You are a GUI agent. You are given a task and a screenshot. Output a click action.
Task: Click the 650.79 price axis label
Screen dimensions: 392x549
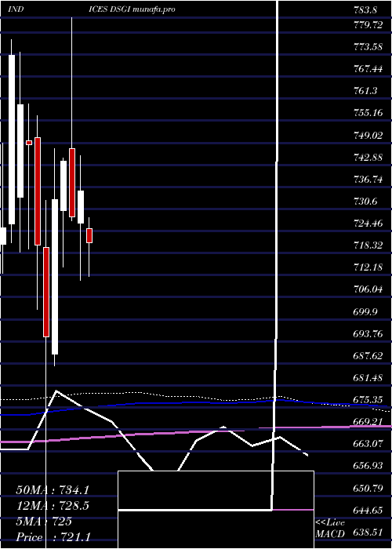(x=368, y=488)
